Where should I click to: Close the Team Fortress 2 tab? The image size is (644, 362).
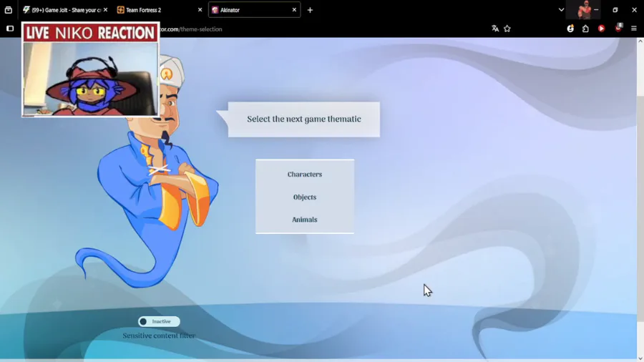(x=200, y=10)
